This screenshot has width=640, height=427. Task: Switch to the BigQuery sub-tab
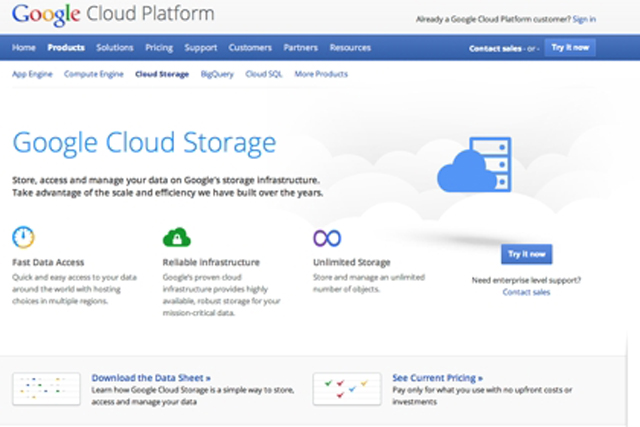pos(217,74)
